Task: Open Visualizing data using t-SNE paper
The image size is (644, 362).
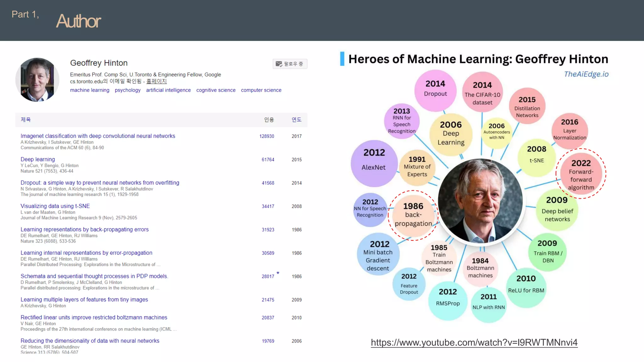Action: 55,206
